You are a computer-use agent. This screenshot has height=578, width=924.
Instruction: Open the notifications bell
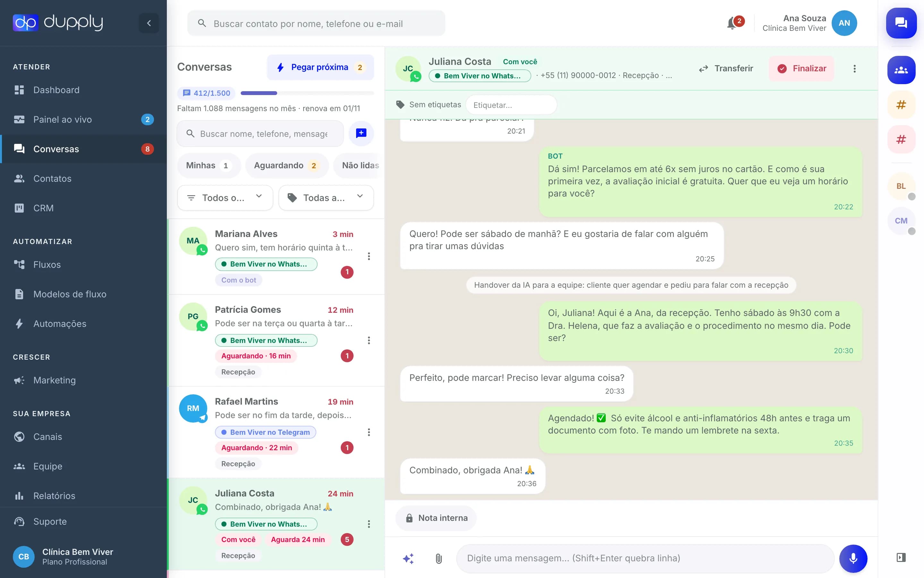point(732,23)
